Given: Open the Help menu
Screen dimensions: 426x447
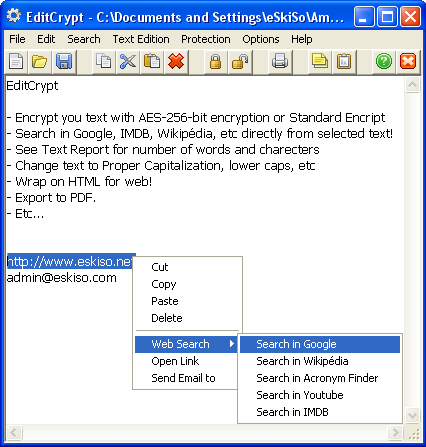Looking at the screenshot, I should click(x=302, y=39).
